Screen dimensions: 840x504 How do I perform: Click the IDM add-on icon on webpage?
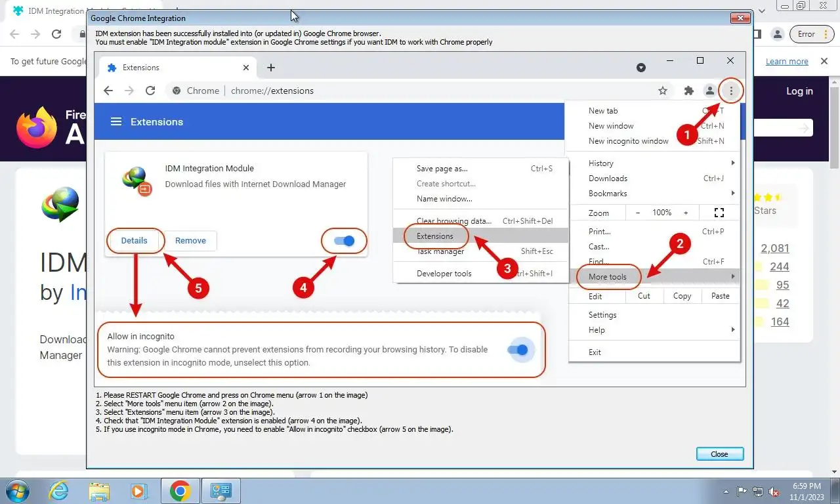pos(60,204)
